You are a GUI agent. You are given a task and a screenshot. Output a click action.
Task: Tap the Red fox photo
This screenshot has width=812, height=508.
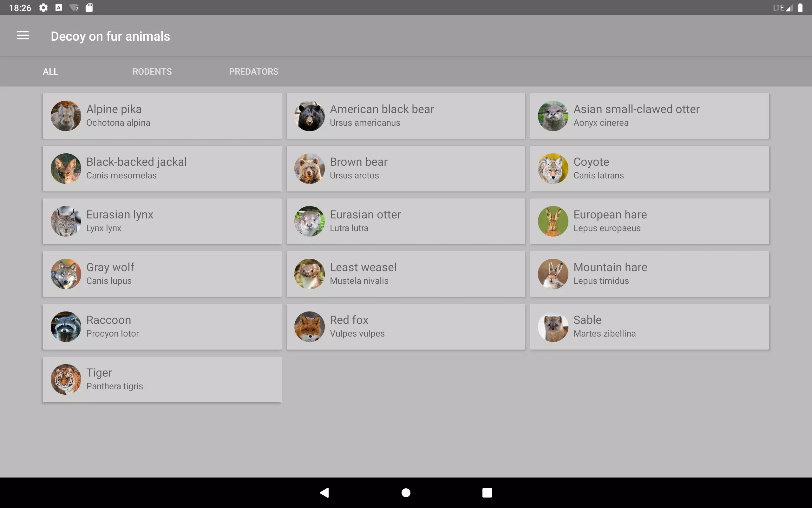coord(309,327)
